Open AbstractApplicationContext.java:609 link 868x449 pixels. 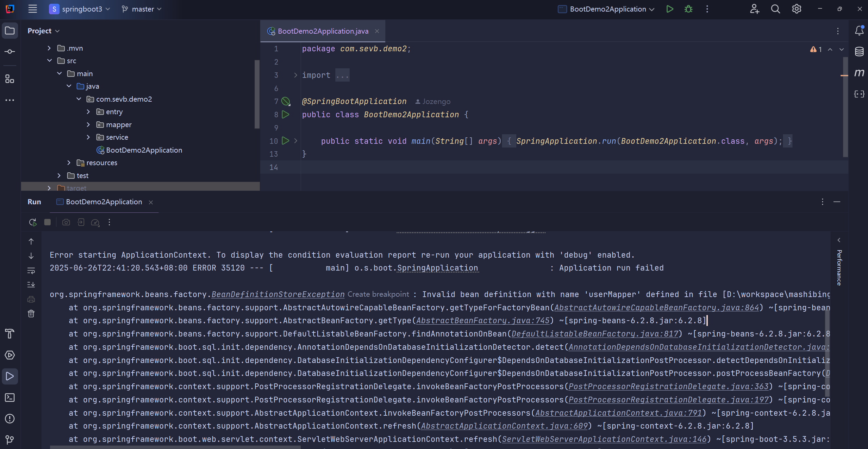[x=504, y=426]
